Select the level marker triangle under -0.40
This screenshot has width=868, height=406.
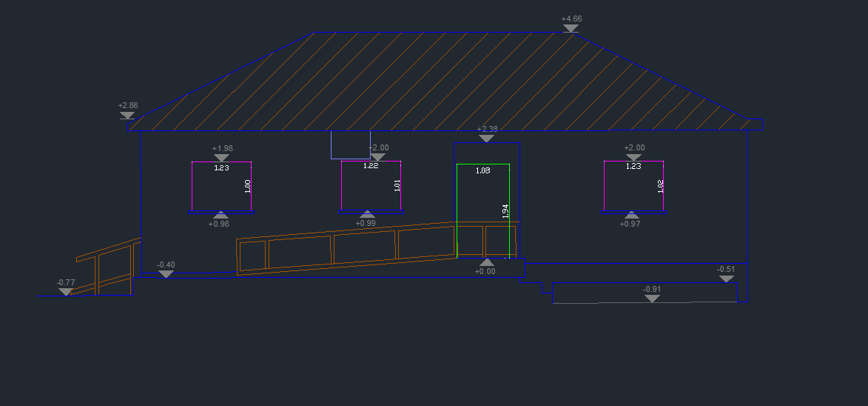[x=166, y=274]
